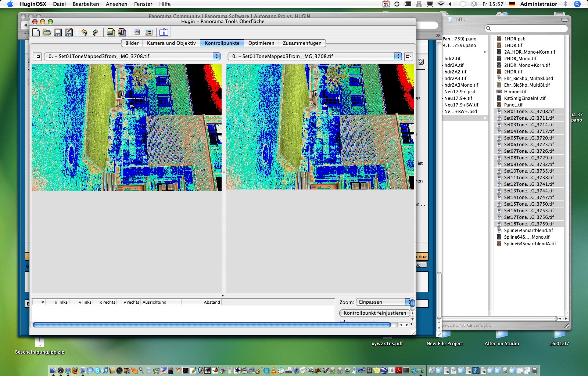Save project using the floppy disk icon
588x376 pixels.
(x=58, y=32)
